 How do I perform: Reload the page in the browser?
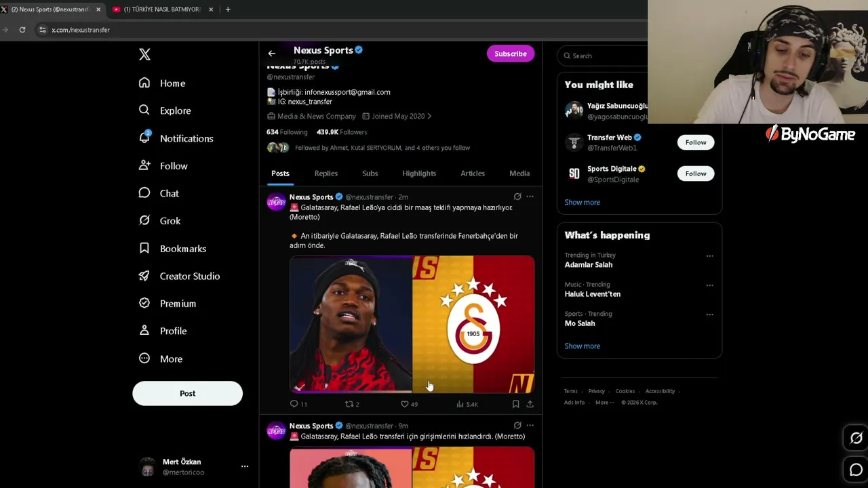(x=22, y=30)
